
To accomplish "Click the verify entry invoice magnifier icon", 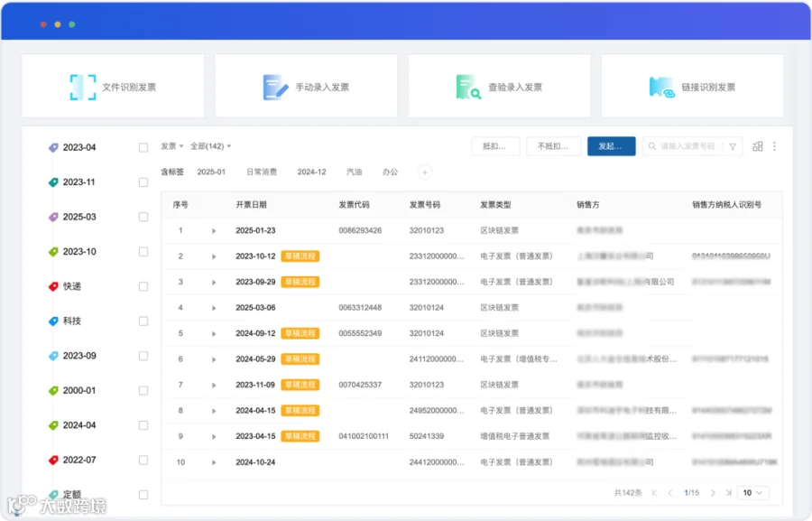I will (468, 87).
